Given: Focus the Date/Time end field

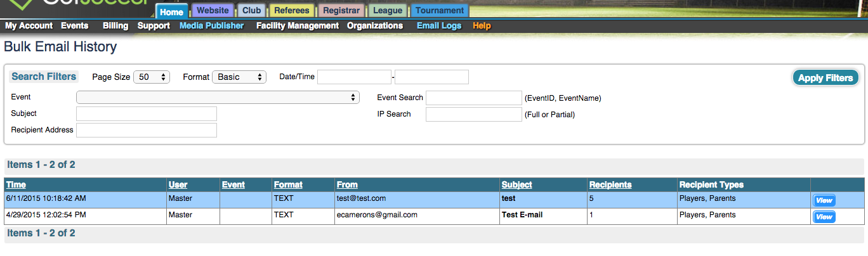Looking at the screenshot, I should click(431, 77).
